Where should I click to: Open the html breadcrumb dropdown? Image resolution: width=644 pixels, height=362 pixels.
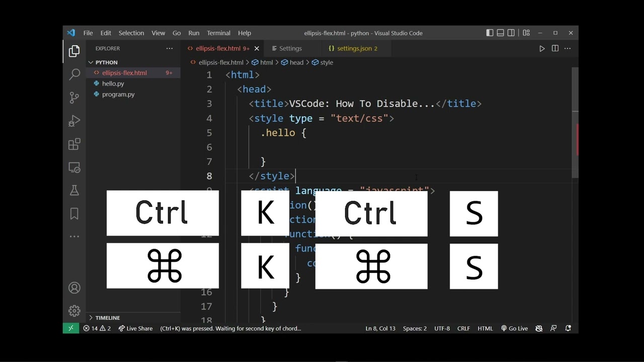click(262, 62)
